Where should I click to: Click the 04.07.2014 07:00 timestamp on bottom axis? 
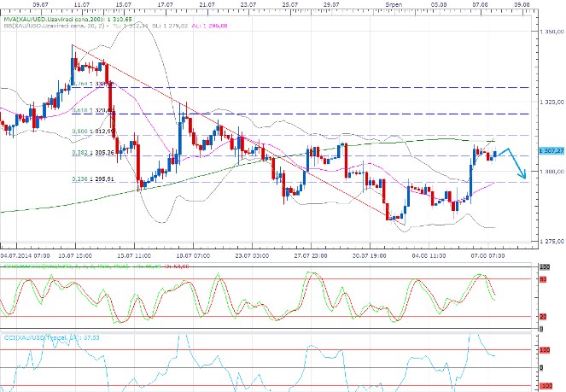[x=25, y=255]
